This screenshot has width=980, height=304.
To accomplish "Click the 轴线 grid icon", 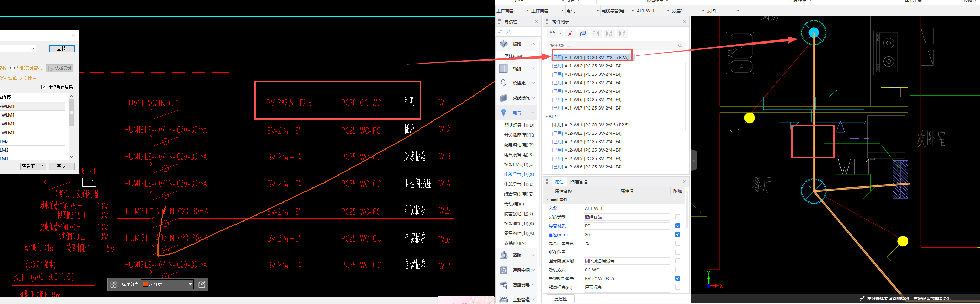I will coord(504,68).
